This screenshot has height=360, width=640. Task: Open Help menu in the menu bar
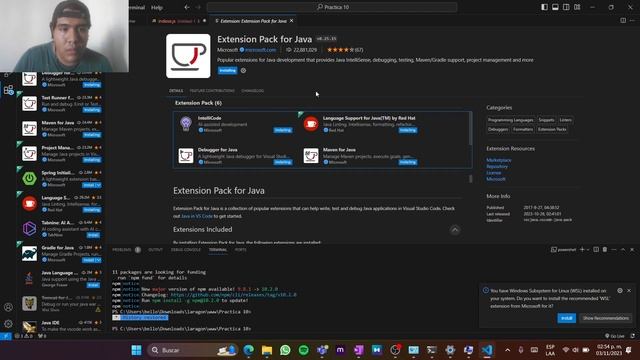pos(157,7)
